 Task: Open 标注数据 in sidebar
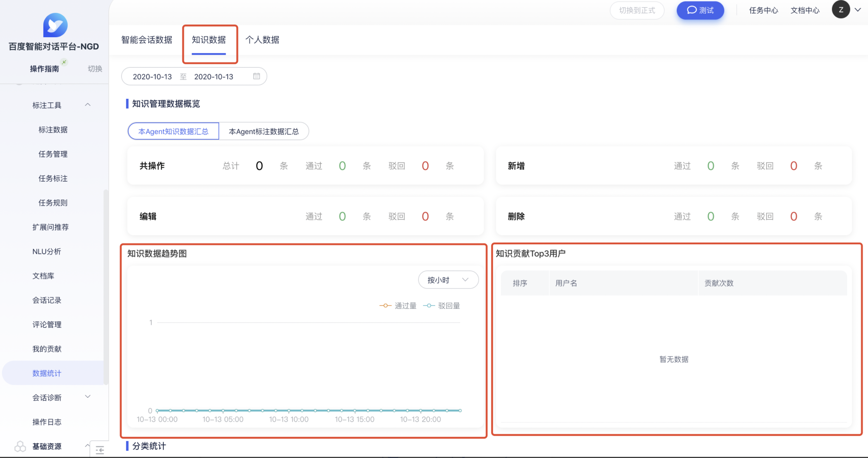point(53,130)
